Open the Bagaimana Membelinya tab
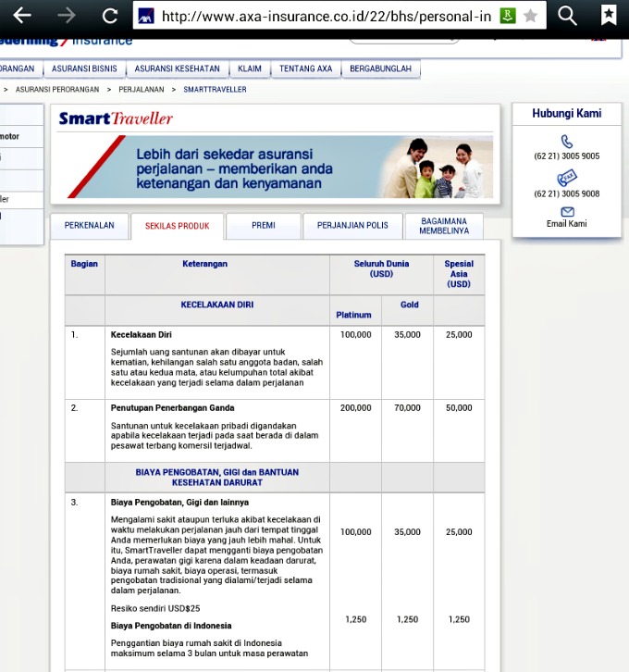629x672 pixels. pos(444,226)
